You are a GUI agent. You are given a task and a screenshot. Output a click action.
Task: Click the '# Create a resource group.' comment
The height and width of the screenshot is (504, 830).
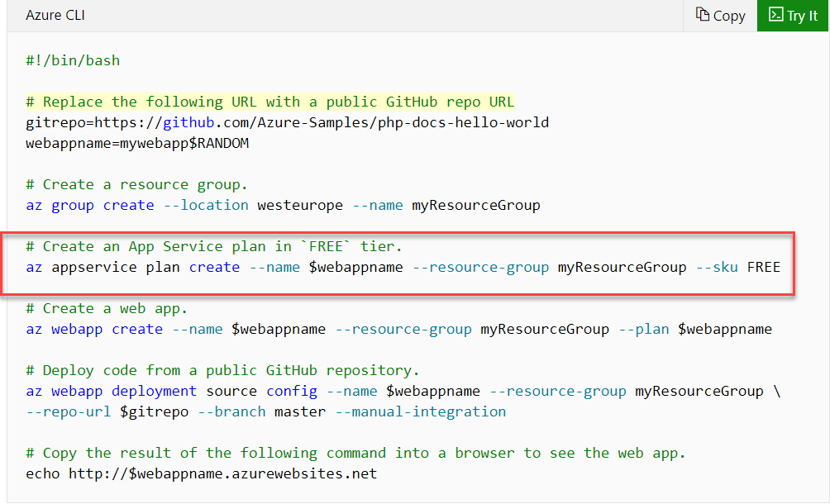coord(136,184)
